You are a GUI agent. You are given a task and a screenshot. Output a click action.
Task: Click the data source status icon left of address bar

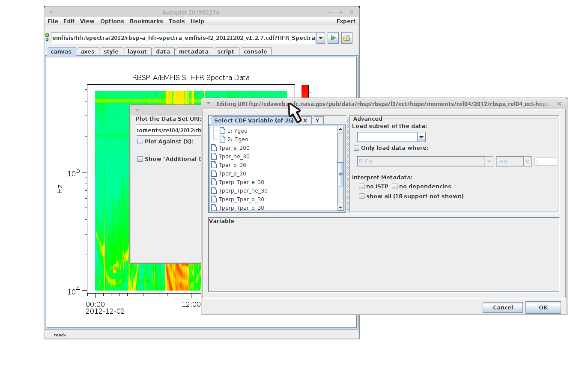(47, 38)
